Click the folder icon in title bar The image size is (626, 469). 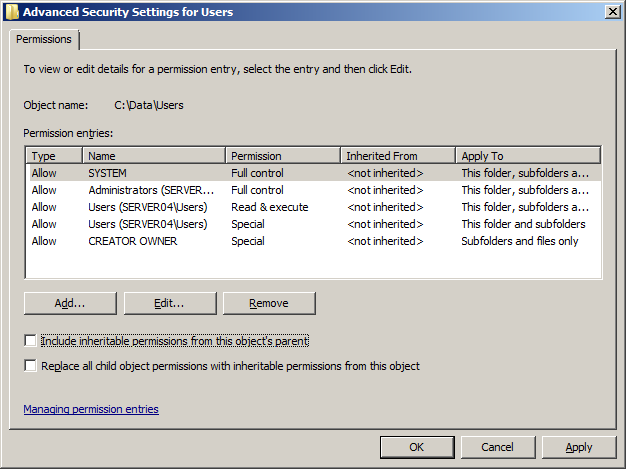[x=11, y=11]
